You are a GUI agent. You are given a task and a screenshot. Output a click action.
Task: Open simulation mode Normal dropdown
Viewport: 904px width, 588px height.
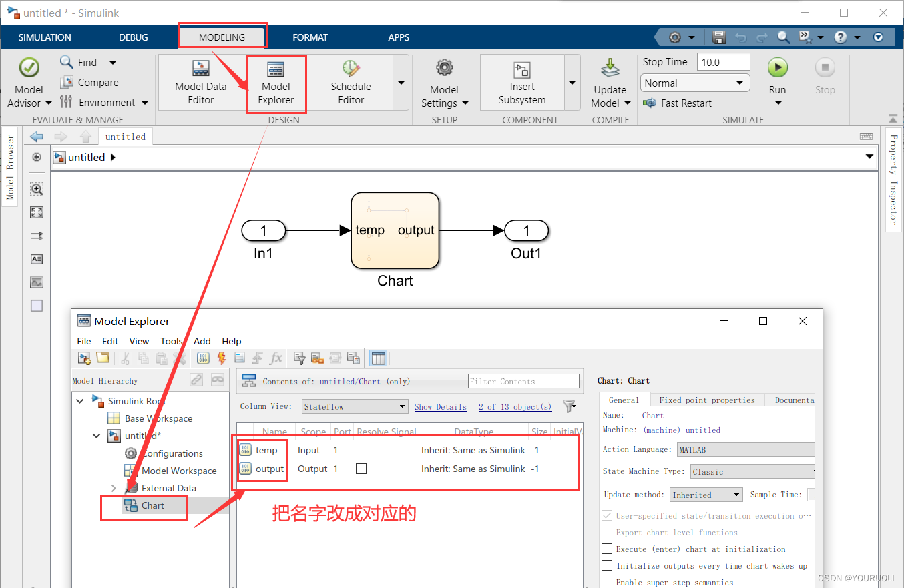coord(694,83)
